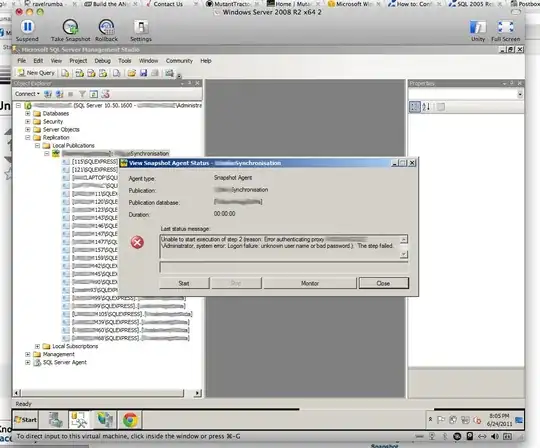Open the Edit menu
Viewport: 540px width, 448px height.
point(38,61)
